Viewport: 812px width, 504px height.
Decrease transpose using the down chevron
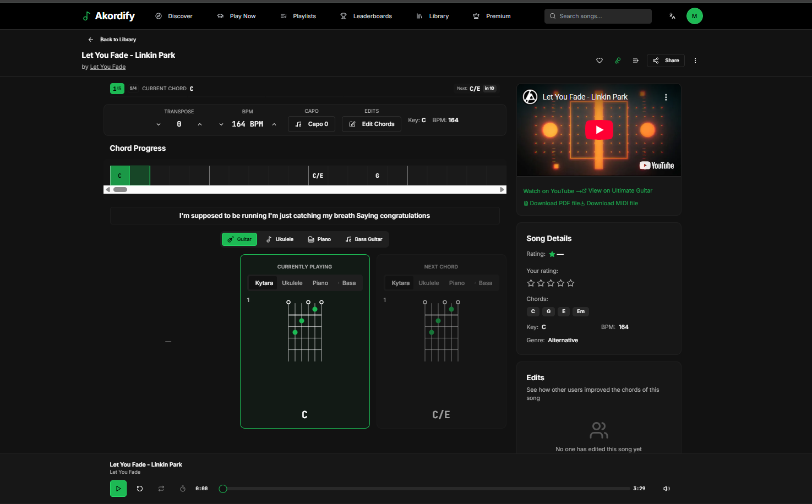159,124
